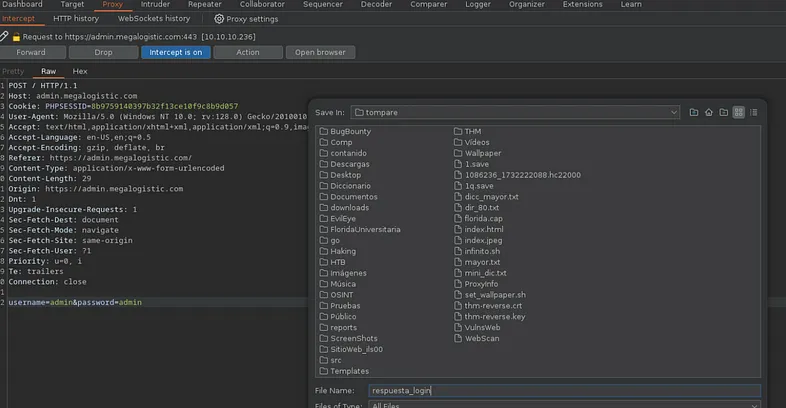
Task: Select the OSINT folder icon
Action: [x=324, y=295]
